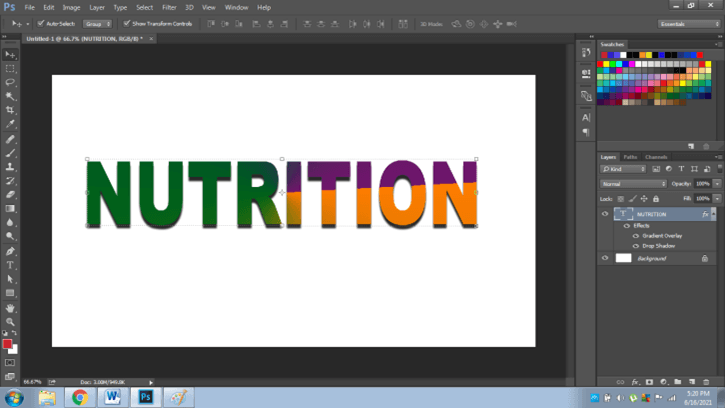Select the Magic Wand tool
The width and height of the screenshot is (725, 408).
(10, 96)
